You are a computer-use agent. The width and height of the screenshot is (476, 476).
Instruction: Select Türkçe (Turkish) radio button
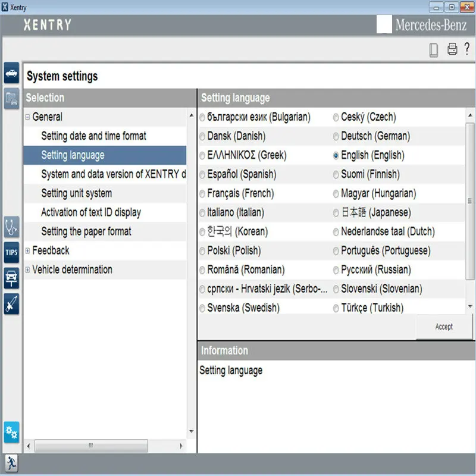coord(336,308)
